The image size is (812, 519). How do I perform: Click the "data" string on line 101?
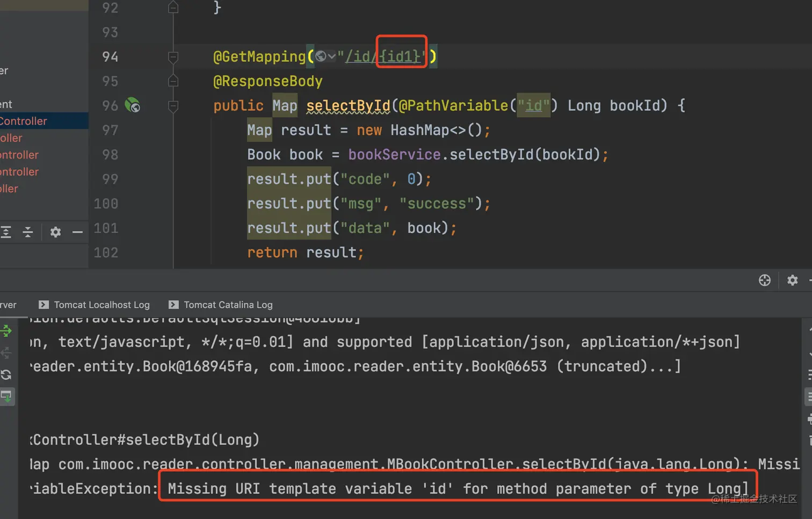(x=365, y=228)
